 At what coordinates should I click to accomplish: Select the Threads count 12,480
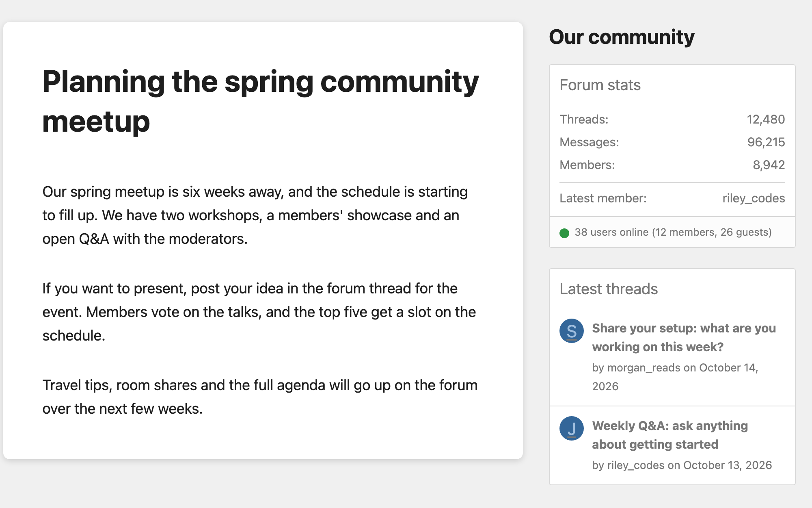click(x=766, y=119)
